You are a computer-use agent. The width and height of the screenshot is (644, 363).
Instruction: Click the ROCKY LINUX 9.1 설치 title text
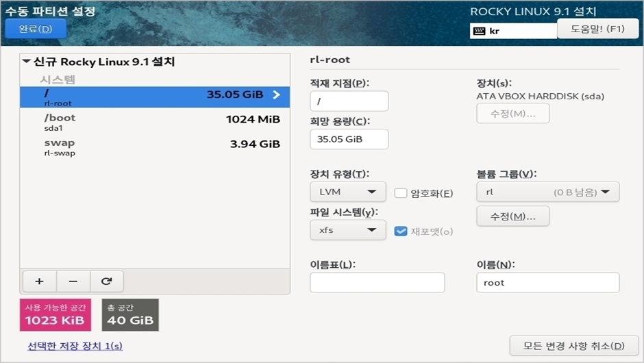point(533,12)
